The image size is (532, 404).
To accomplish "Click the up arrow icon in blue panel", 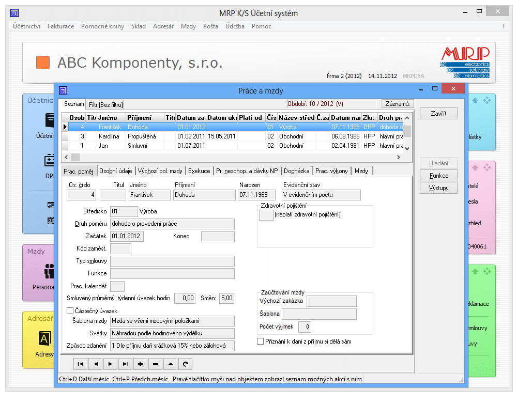I will 475,101.
